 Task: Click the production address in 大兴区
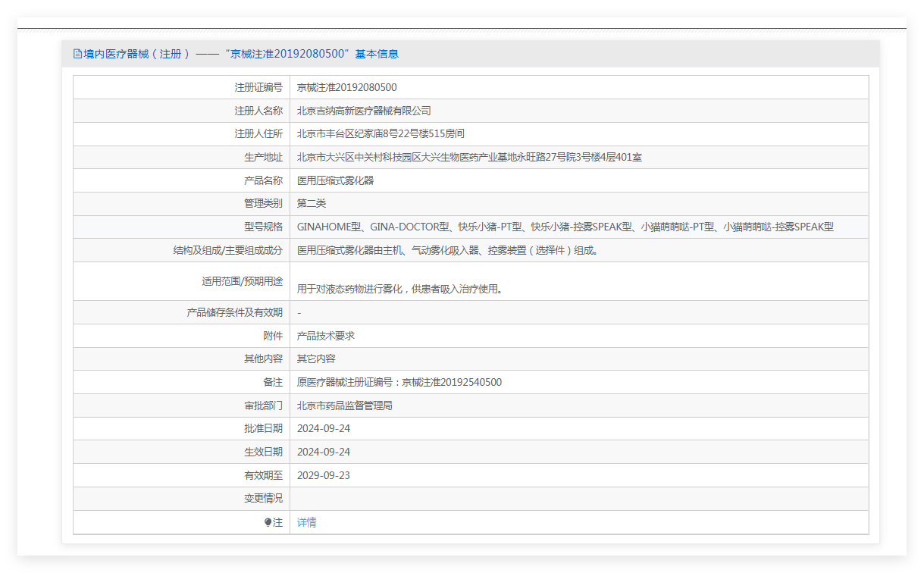click(469, 158)
